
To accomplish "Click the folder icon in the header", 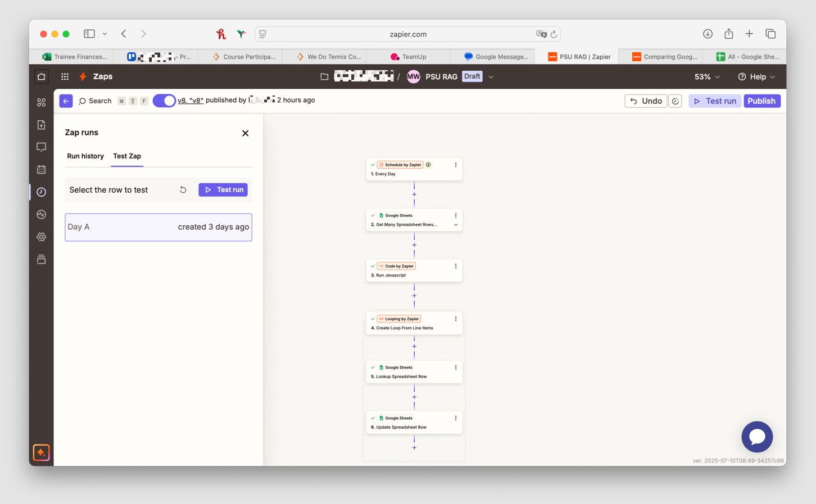I will (324, 76).
